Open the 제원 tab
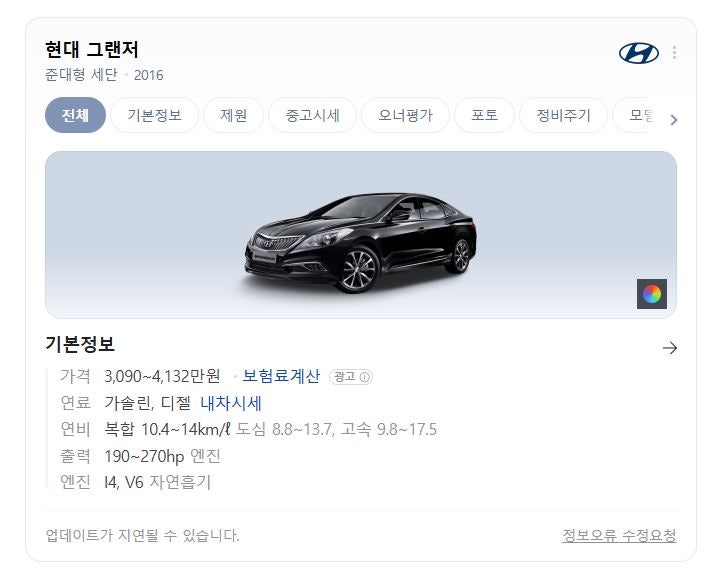 [233, 115]
